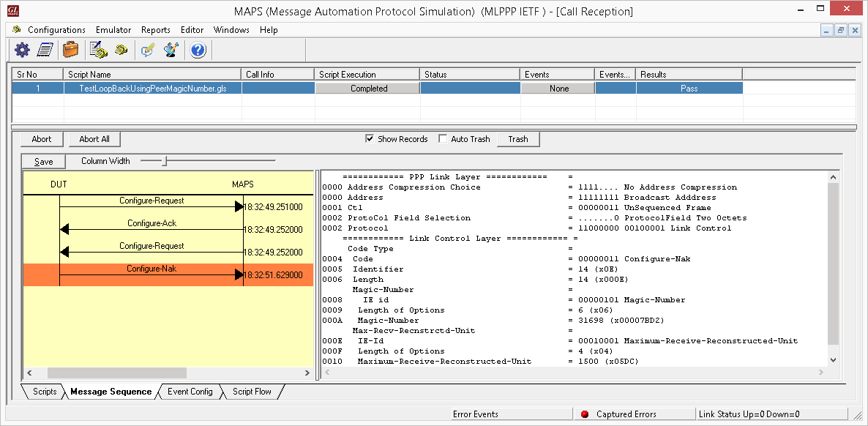
Task: Click the Completed script execution cell
Action: click(369, 88)
